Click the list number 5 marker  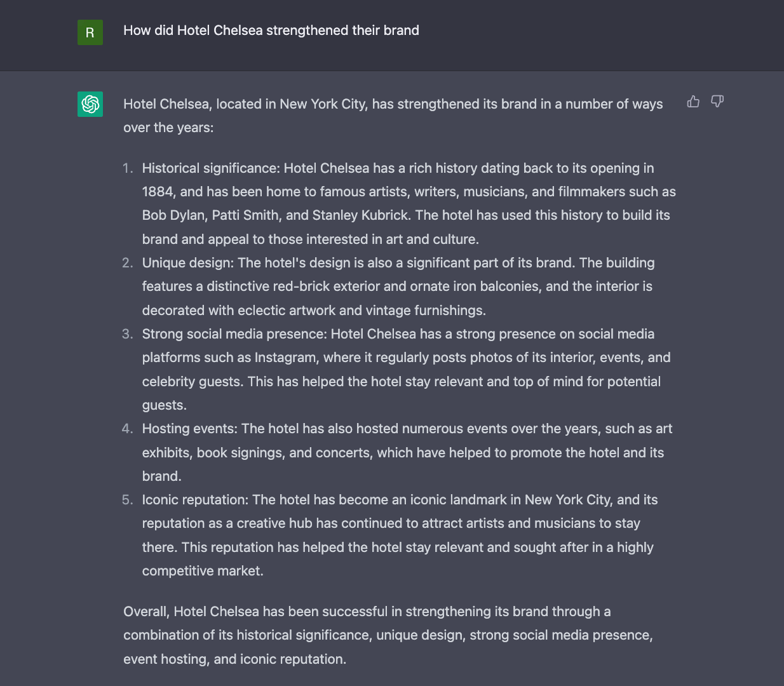pyautogui.click(x=128, y=500)
